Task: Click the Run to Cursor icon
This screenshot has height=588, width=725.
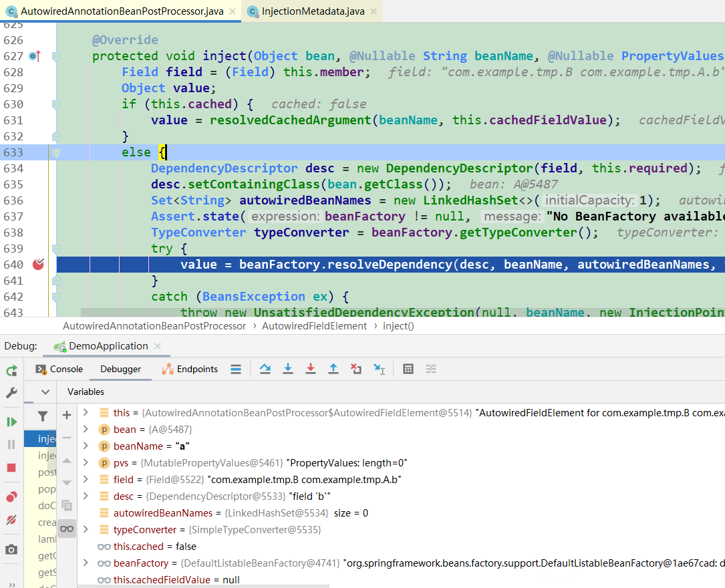Action: 379,369
